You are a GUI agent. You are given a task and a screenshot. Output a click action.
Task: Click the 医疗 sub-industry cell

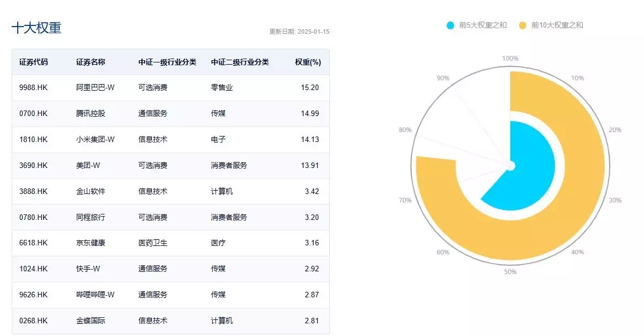pos(218,243)
